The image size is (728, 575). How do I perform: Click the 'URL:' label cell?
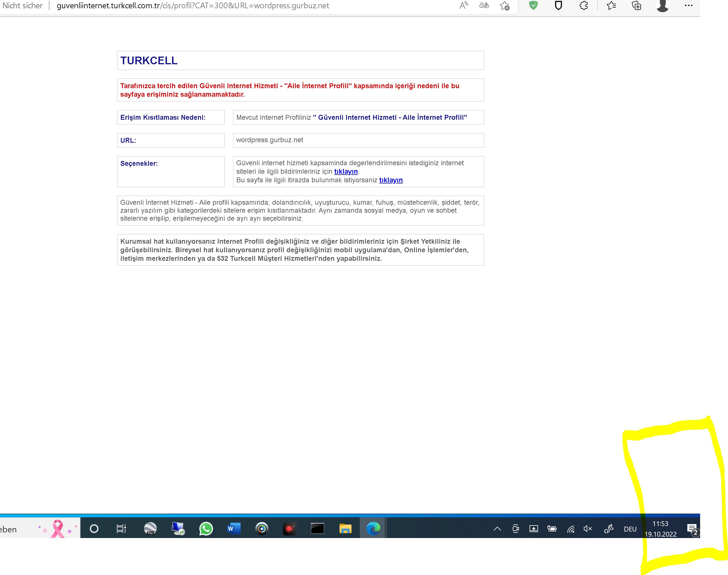click(171, 140)
